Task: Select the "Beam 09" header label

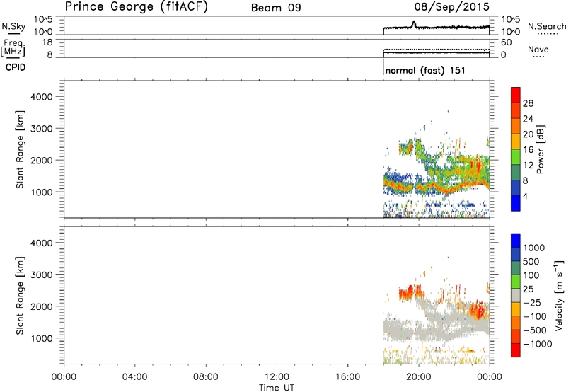Action: (276, 8)
